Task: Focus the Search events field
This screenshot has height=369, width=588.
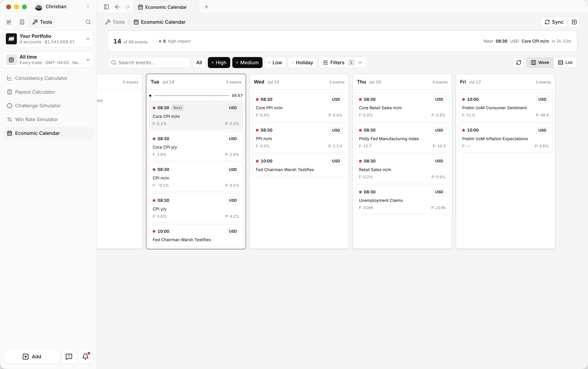Action: click(x=149, y=63)
